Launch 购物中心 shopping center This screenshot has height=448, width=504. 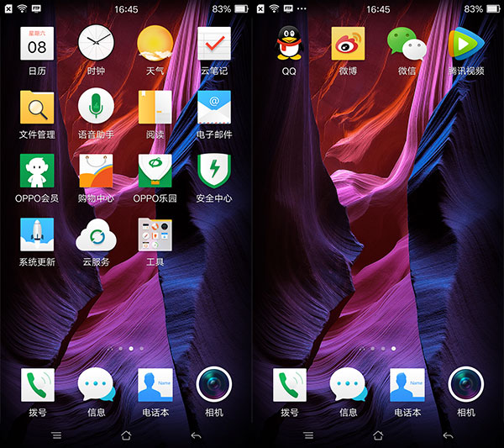(x=96, y=171)
